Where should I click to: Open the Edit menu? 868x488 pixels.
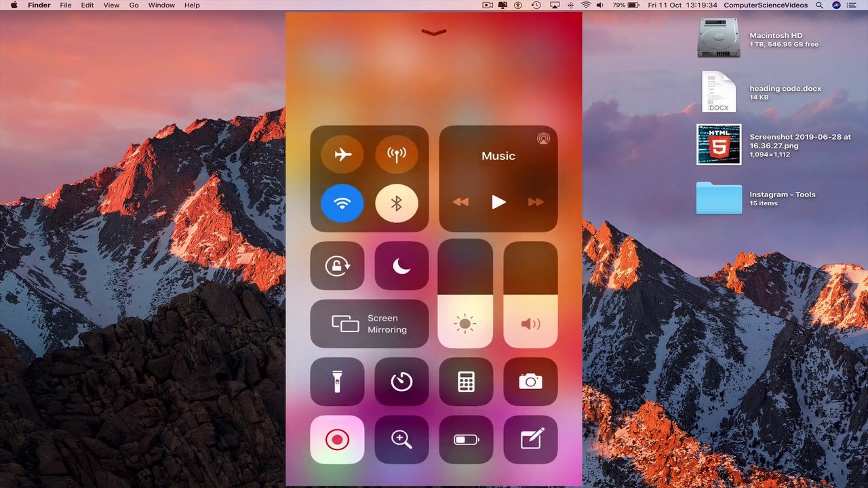pos(87,5)
